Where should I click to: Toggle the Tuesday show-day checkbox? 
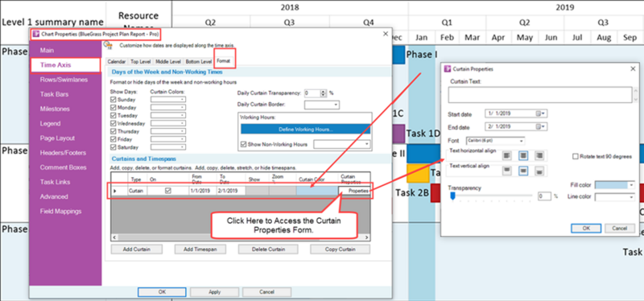[114, 115]
